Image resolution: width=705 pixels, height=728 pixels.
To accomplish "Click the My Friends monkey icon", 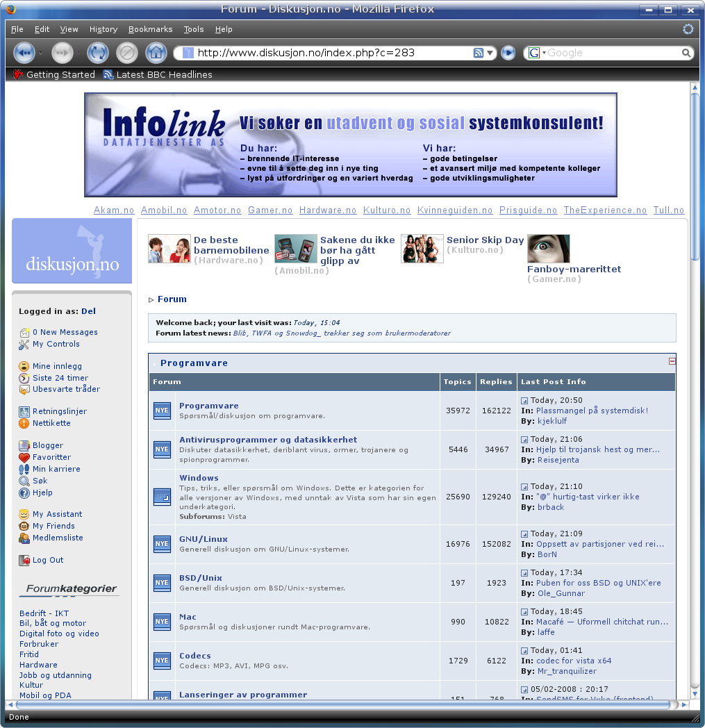I will (x=24, y=526).
